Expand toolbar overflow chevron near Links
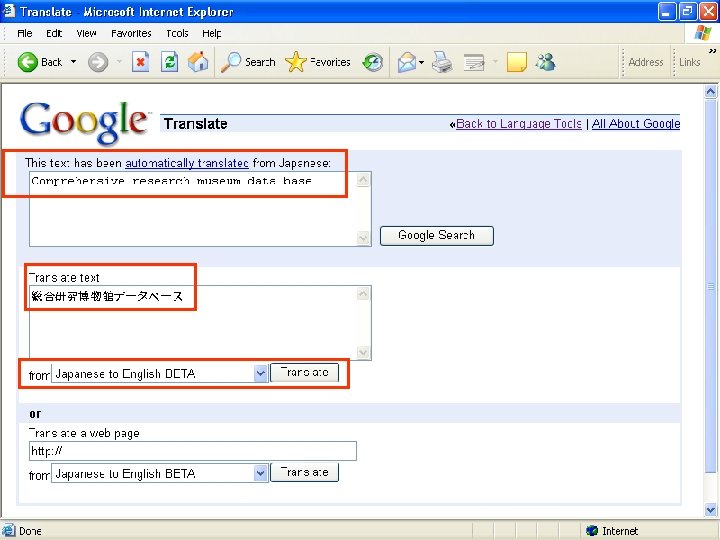Screen dimensions: 720x540 (x=712, y=51)
